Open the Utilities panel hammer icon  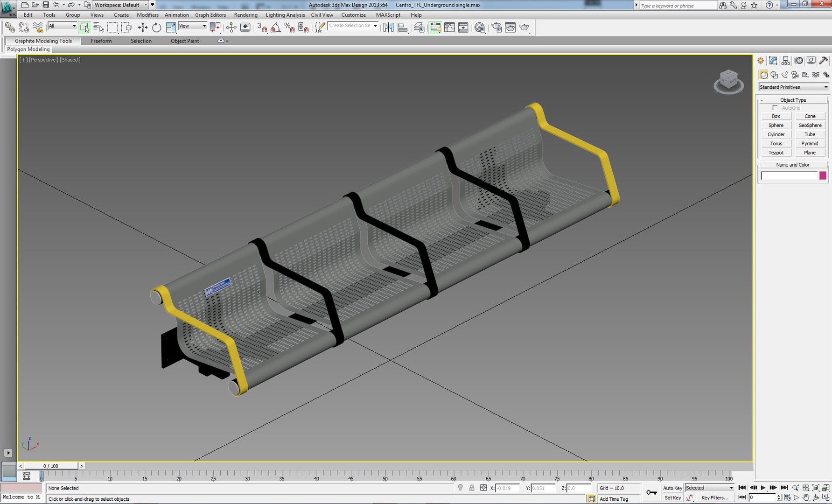coord(824,61)
